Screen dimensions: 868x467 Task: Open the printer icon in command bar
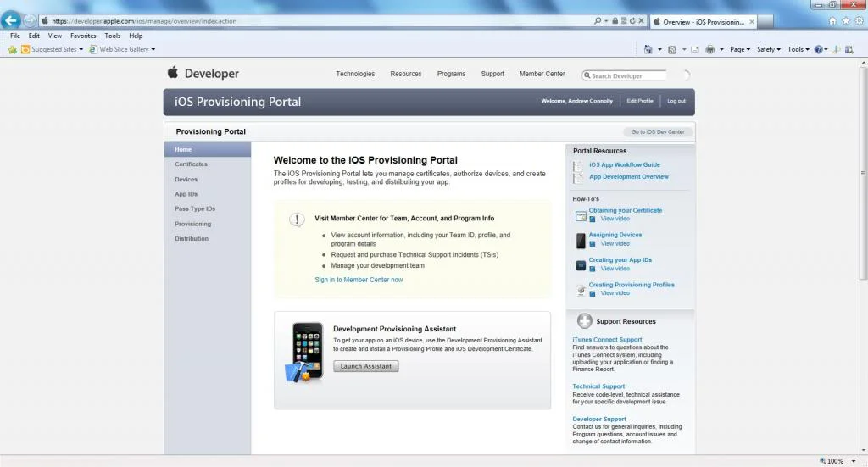pyautogui.click(x=709, y=49)
